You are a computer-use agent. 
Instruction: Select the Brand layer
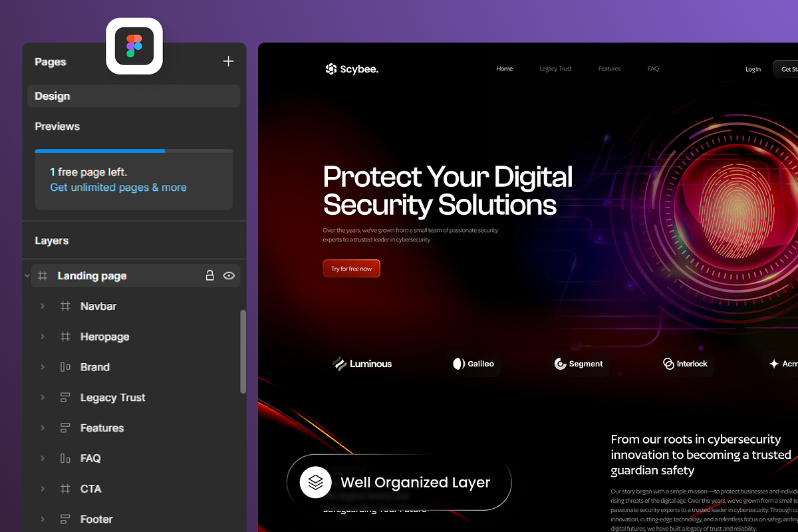[x=95, y=367]
